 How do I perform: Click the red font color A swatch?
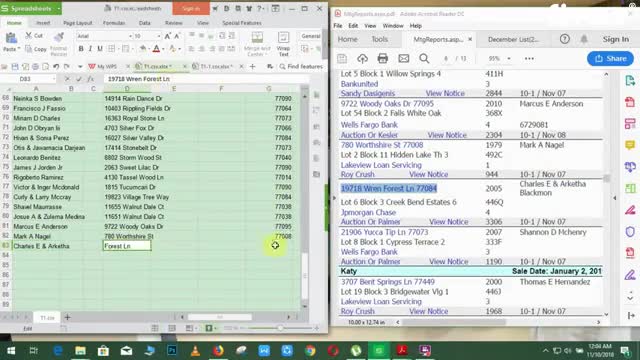[x=156, y=49]
